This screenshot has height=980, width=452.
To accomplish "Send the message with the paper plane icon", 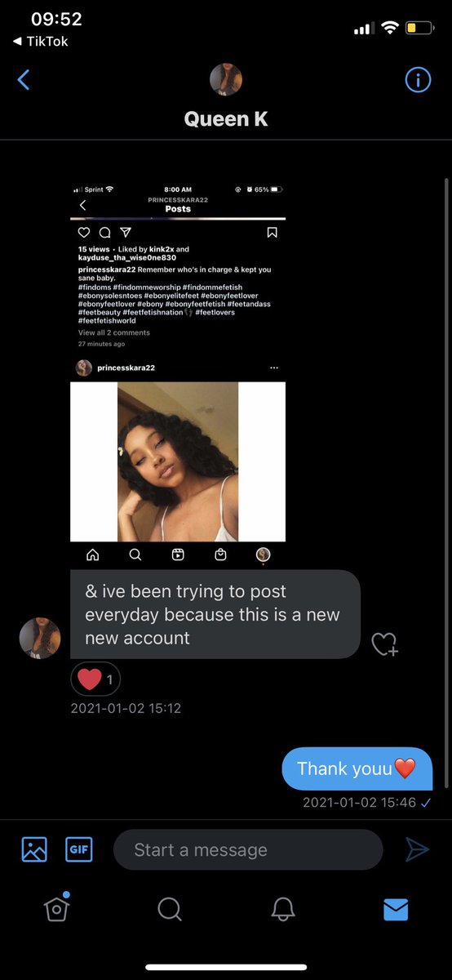I will click(417, 850).
